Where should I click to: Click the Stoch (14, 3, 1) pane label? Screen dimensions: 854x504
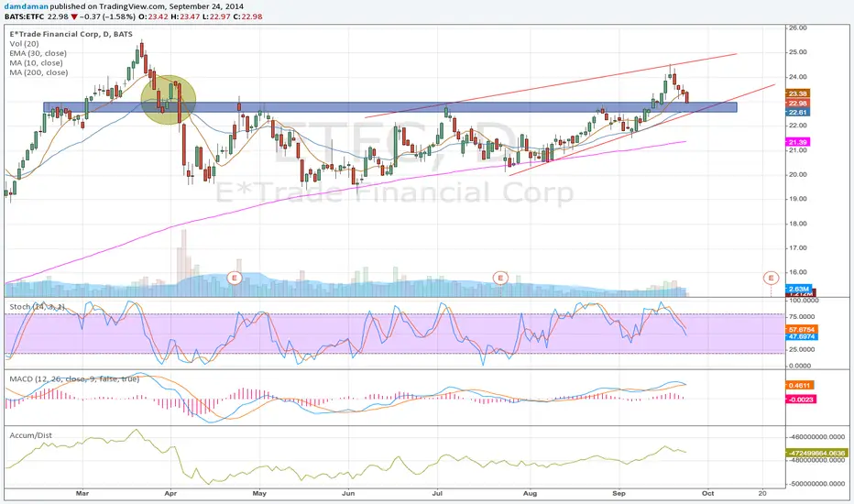coord(37,307)
